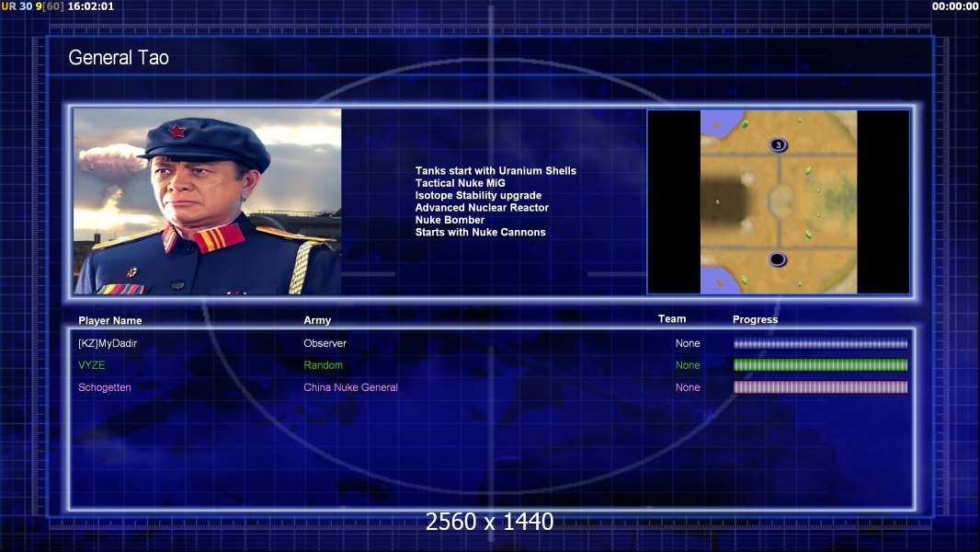Select player VYZE name
This screenshot has width=980, height=552.
[92, 365]
